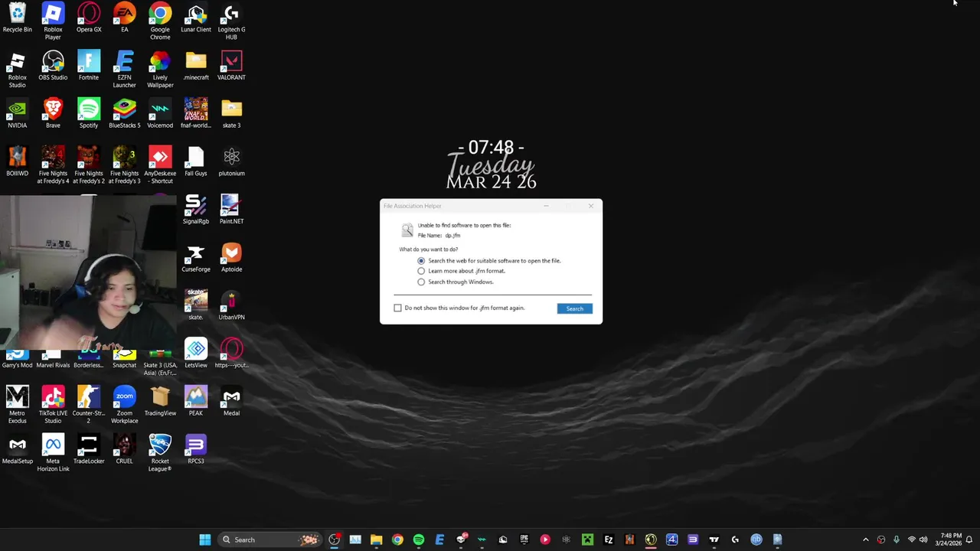Select the CurseForge desktop icon

196,258
